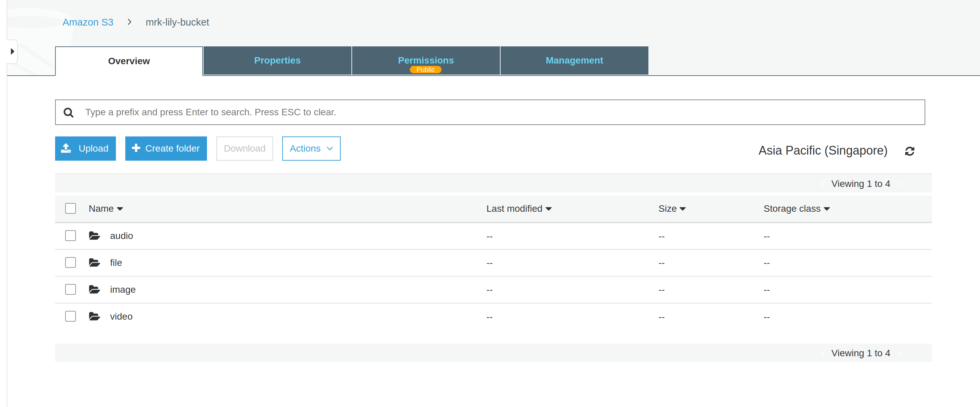Switch to the Properties tab
This screenshot has height=407, width=980.
coord(277,60)
